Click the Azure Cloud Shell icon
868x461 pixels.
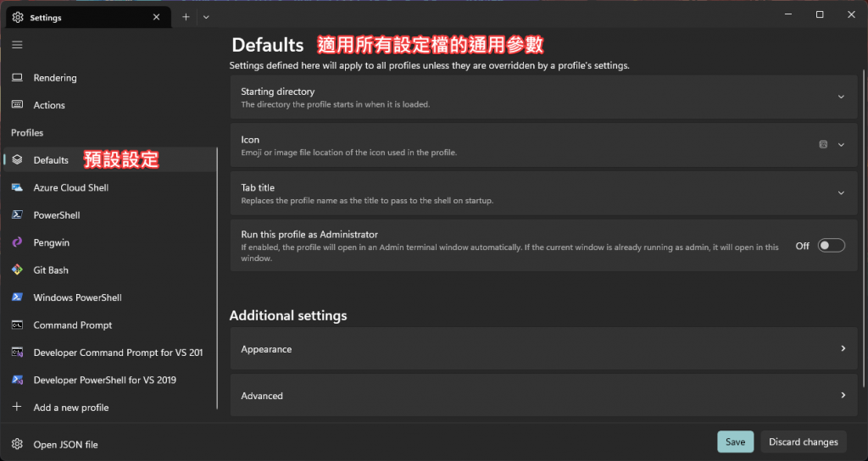17,187
